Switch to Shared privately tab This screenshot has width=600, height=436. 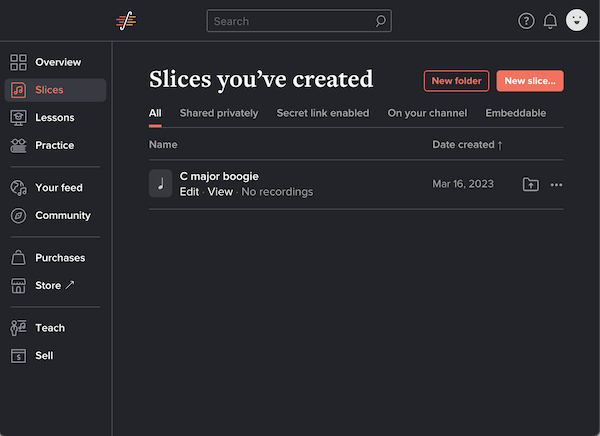tap(218, 113)
